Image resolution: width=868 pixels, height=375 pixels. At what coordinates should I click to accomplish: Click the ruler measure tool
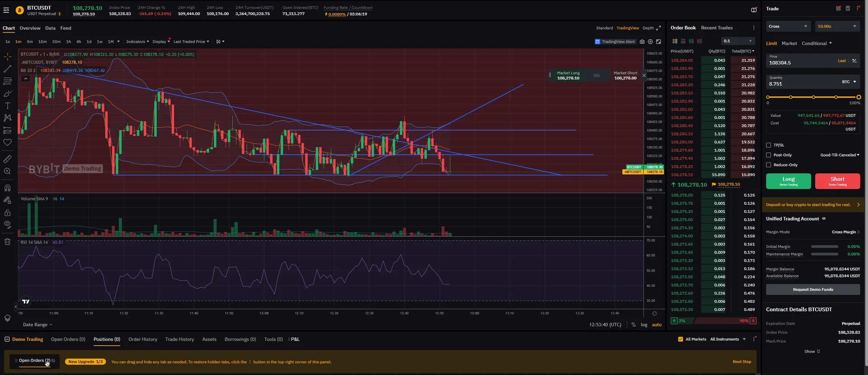(7, 159)
